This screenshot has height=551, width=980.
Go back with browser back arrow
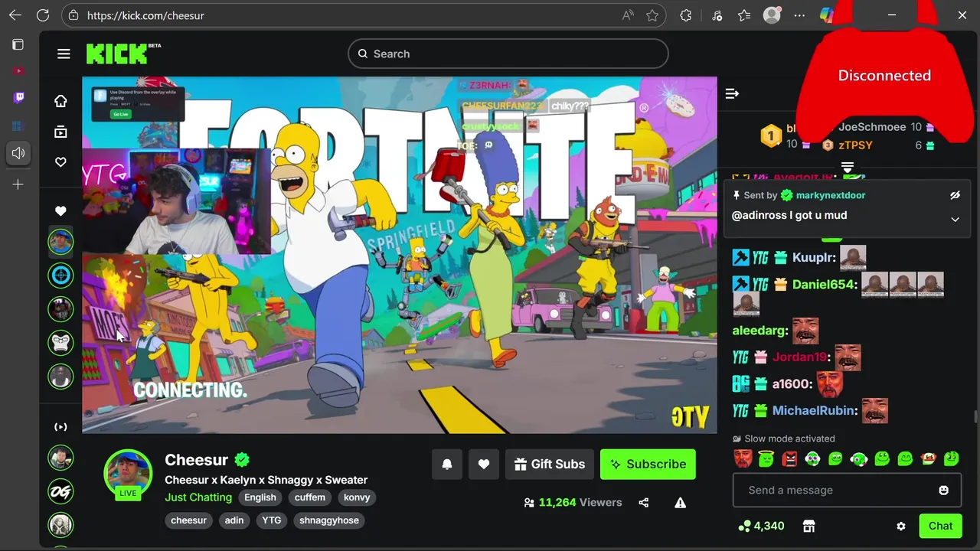pyautogui.click(x=15, y=15)
